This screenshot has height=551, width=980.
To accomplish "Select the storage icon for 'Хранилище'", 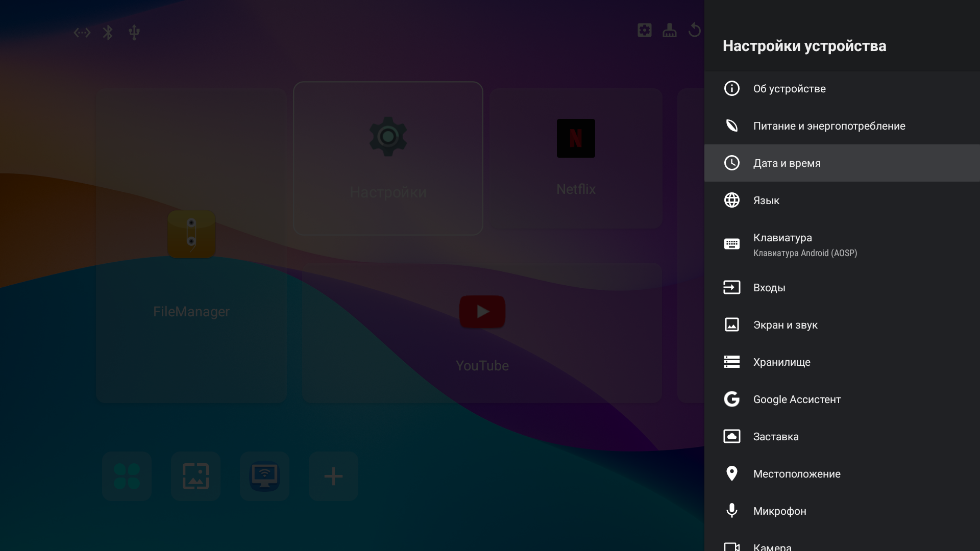I will [731, 362].
